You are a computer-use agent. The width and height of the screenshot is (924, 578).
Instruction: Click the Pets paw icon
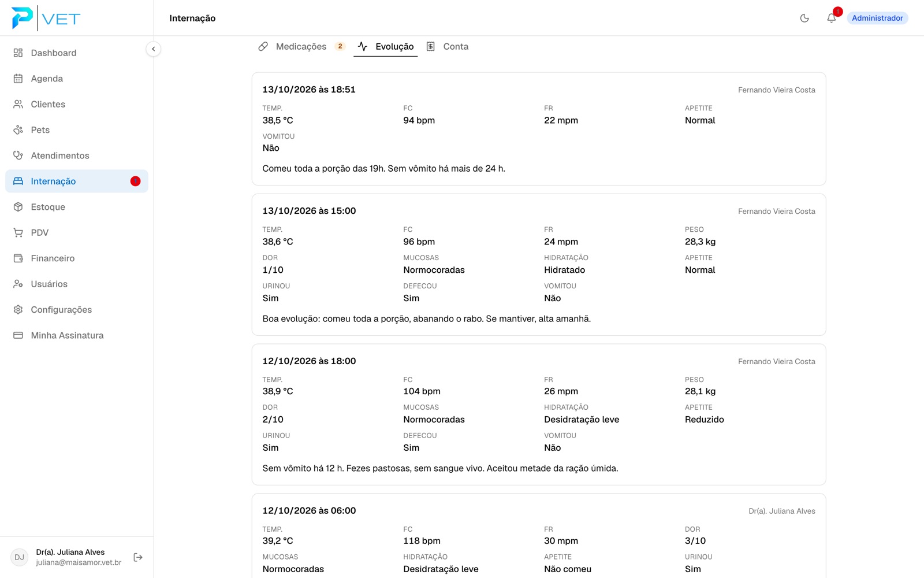click(18, 130)
